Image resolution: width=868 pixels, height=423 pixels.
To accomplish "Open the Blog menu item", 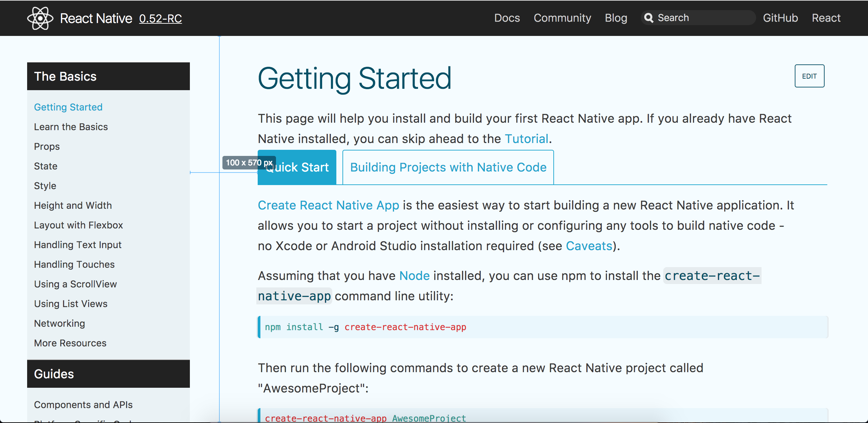I will pos(616,18).
